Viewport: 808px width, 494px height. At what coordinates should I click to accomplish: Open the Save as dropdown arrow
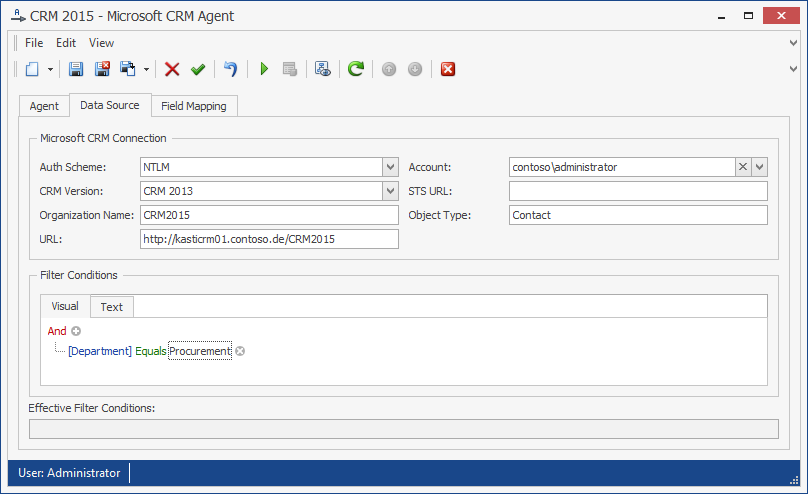click(146, 69)
